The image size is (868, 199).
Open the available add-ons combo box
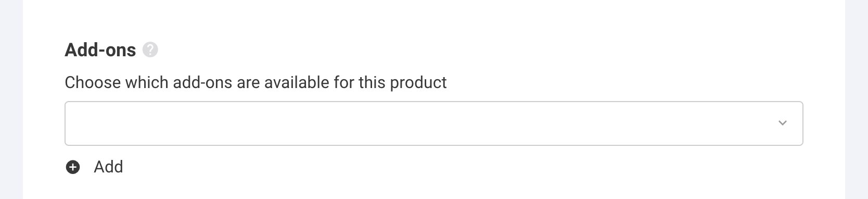(433, 123)
